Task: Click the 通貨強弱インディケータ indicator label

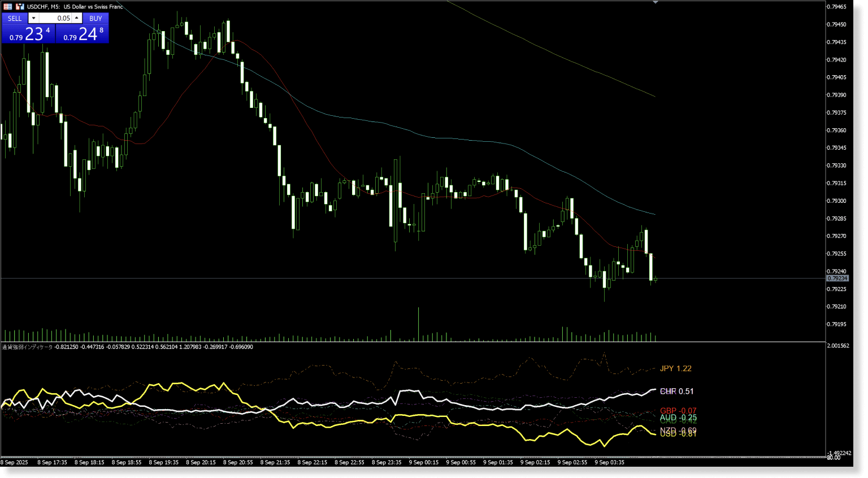Action: 27,346
